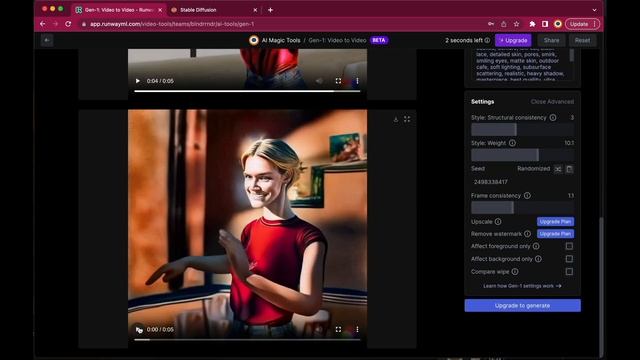Click the Reset button
Image resolution: width=640 pixels, height=360 pixels.
pos(582,40)
